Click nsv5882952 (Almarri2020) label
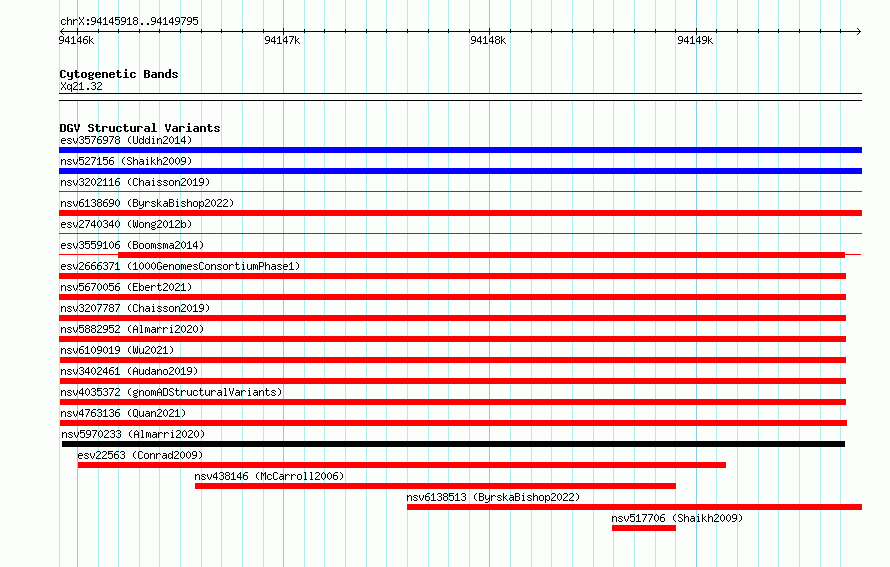890x567 pixels. (x=132, y=329)
